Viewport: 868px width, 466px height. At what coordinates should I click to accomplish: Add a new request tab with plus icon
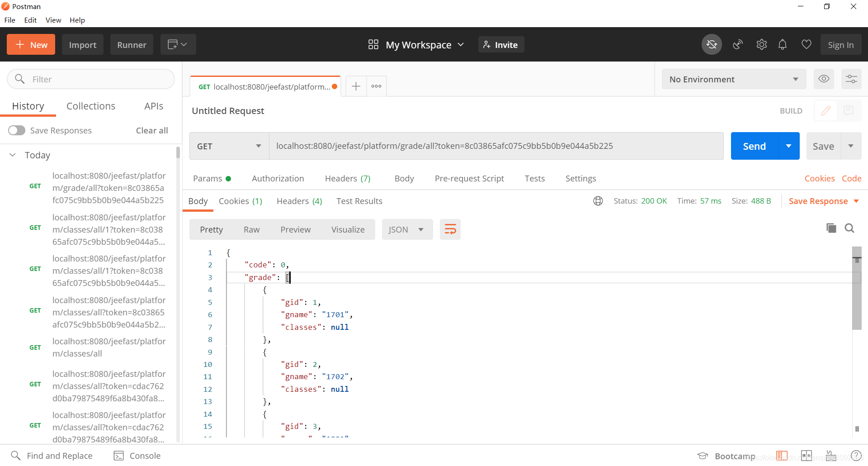(x=356, y=86)
